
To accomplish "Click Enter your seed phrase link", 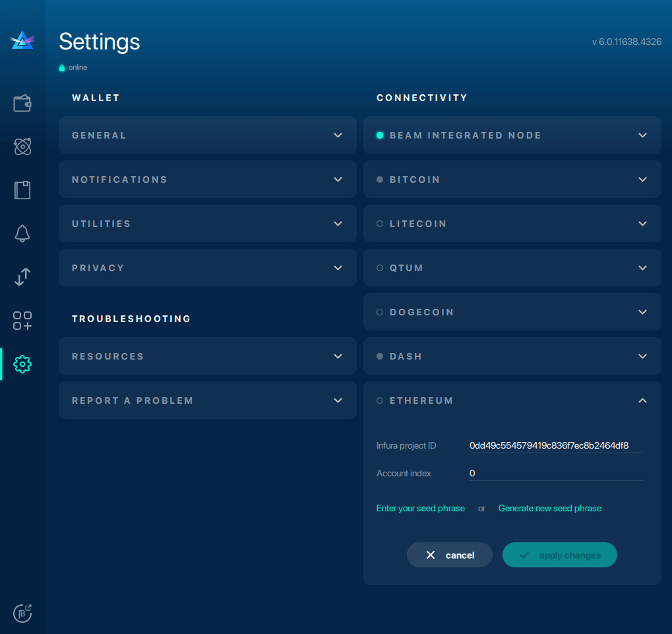I will coord(420,509).
